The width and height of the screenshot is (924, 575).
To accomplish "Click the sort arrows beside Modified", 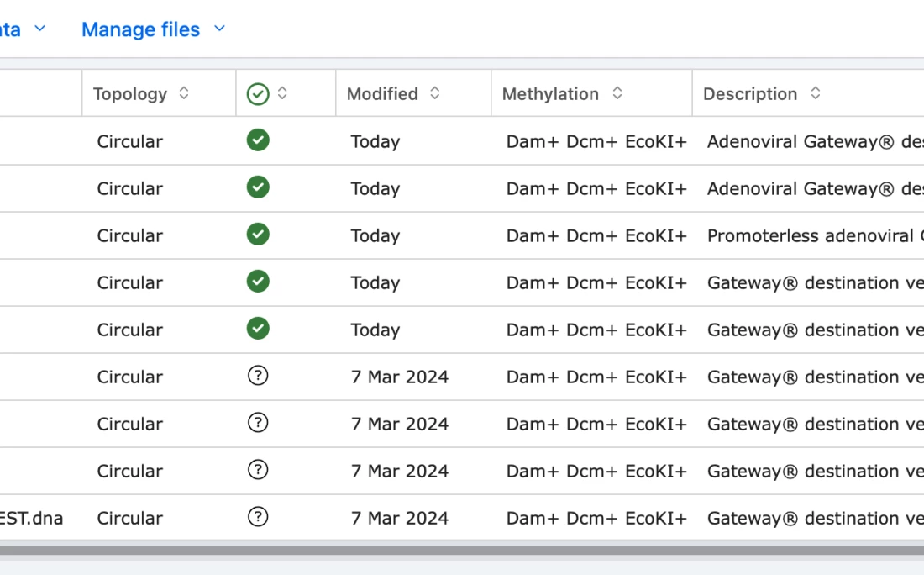I will pyautogui.click(x=434, y=93).
